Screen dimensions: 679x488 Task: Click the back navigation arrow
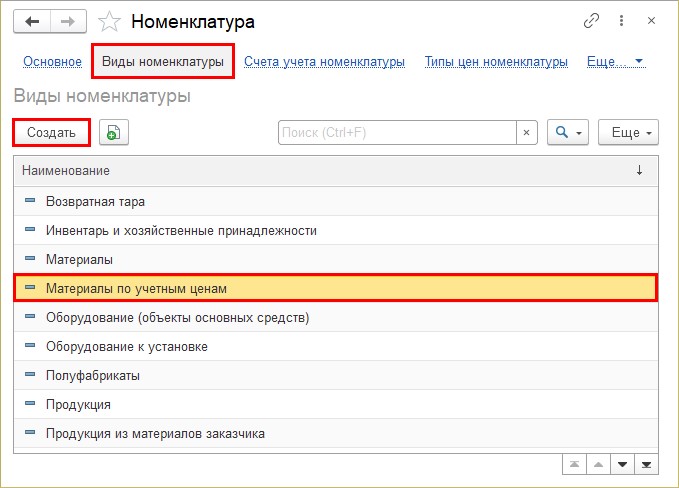32,21
